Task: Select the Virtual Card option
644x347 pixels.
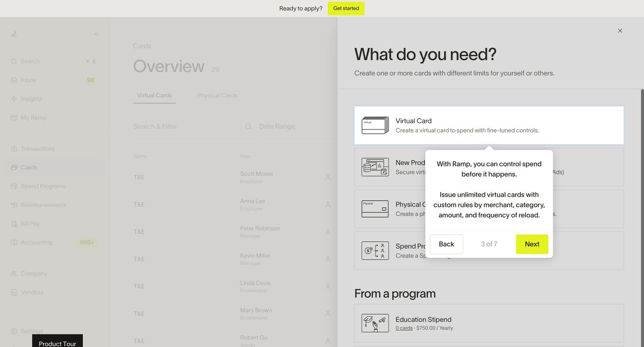Action: 489,125
